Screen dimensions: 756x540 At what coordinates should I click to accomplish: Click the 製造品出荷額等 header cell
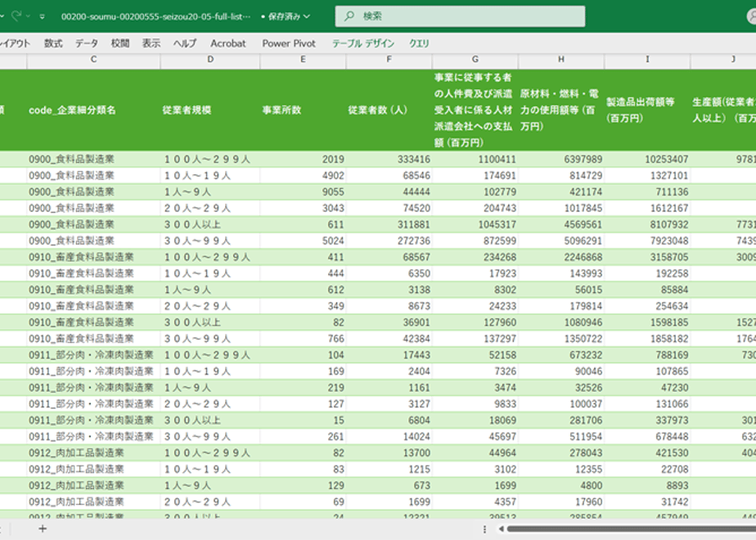647,110
